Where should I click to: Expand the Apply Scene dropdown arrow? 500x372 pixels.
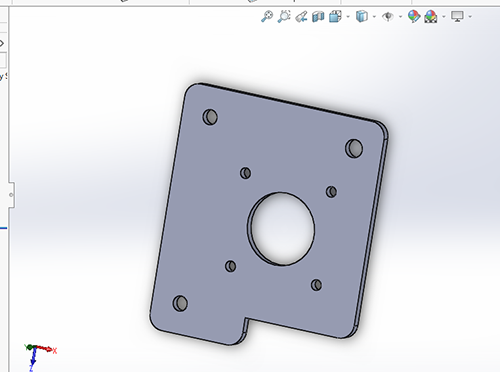coord(444,16)
